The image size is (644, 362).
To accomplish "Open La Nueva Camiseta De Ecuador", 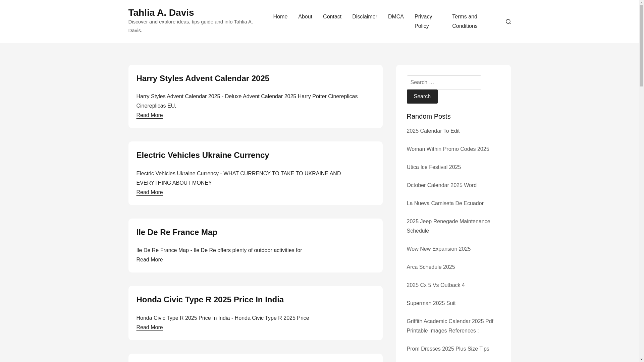I will pos(445,203).
